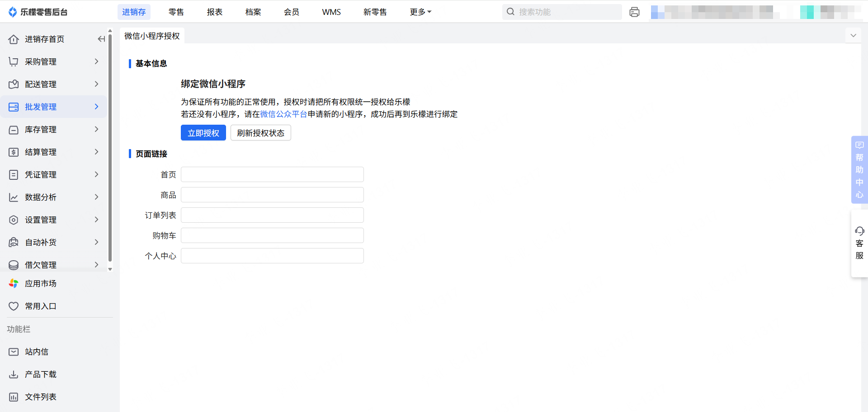
Task: Click the printer icon in top bar
Action: 634,12
